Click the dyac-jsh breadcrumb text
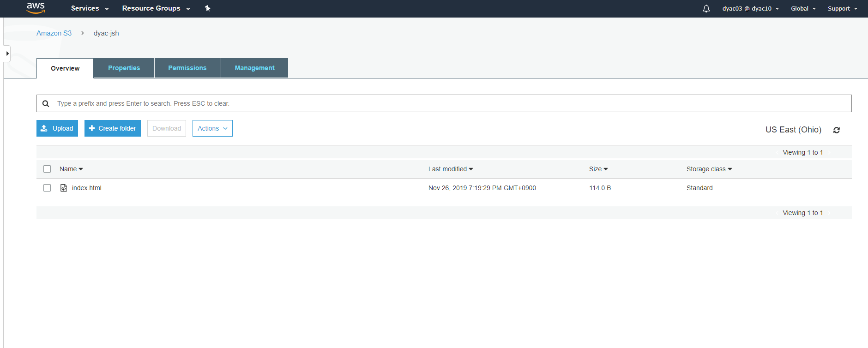The width and height of the screenshot is (868, 348). [x=106, y=33]
